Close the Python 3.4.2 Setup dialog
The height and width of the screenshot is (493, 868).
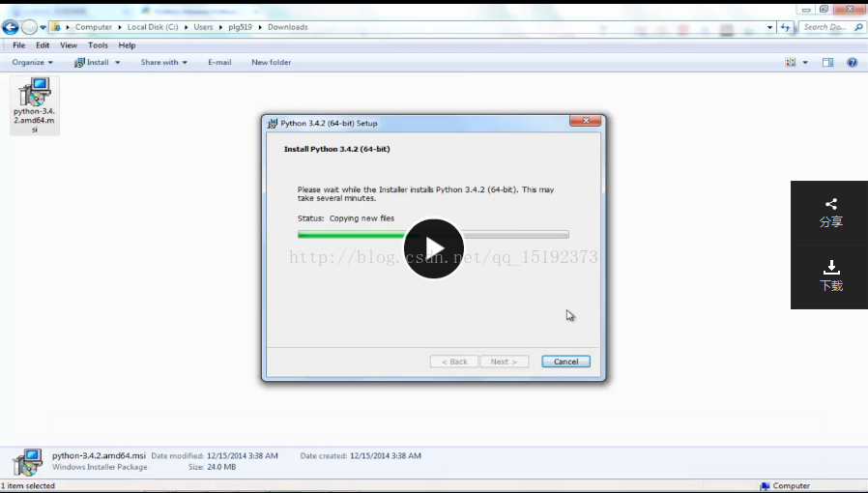click(x=585, y=121)
